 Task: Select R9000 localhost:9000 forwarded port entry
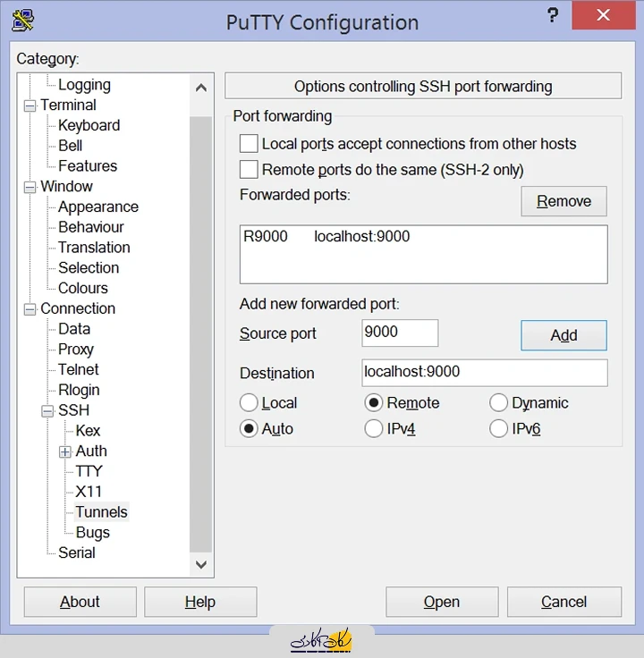click(x=326, y=237)
